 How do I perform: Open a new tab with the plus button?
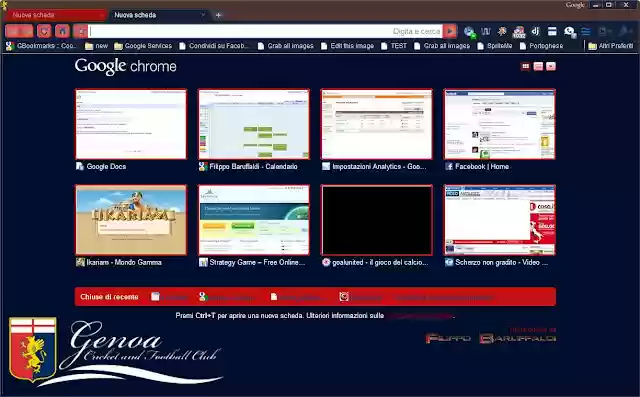point(218,15)
